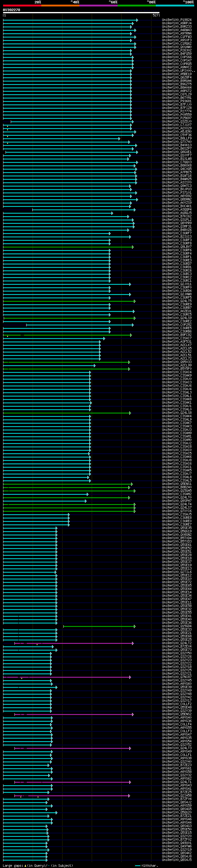Open hit UniRef100_Q5ENS2
Viewport: 197px width, 868px height.
click(x=176, y=714)
